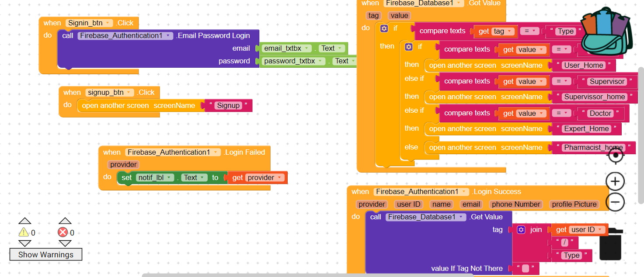Open the signup_btn component dropdown
The width and height of the screenshot is (644, 277).
[129, 93]
